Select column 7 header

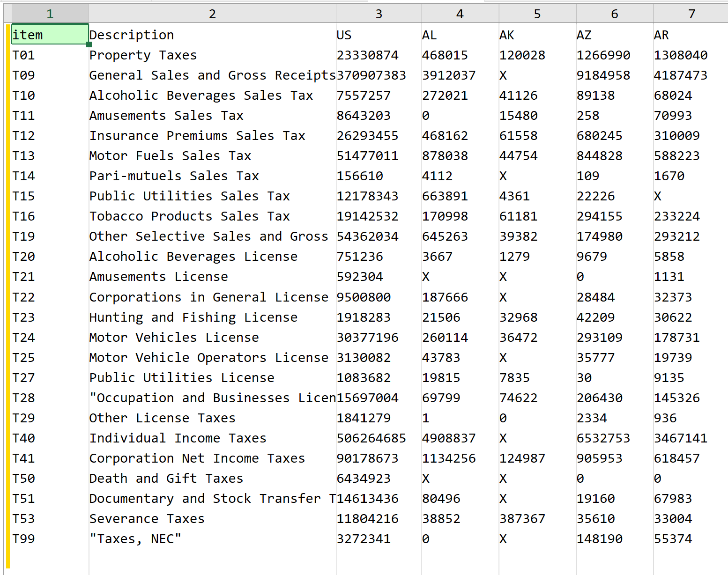[x=691, y=14]
